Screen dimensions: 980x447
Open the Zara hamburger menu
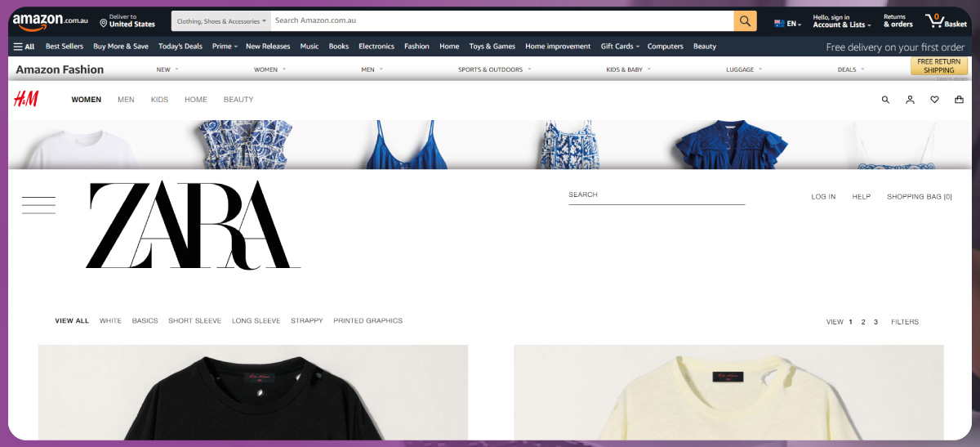click(38, 205)
